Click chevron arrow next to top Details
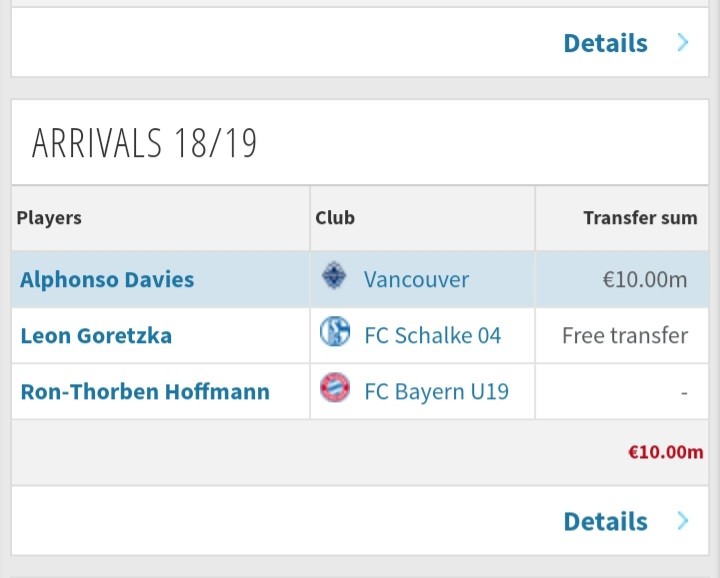Image resolution: width=720 pixels, height=578 pixels. tap(683, 43)
